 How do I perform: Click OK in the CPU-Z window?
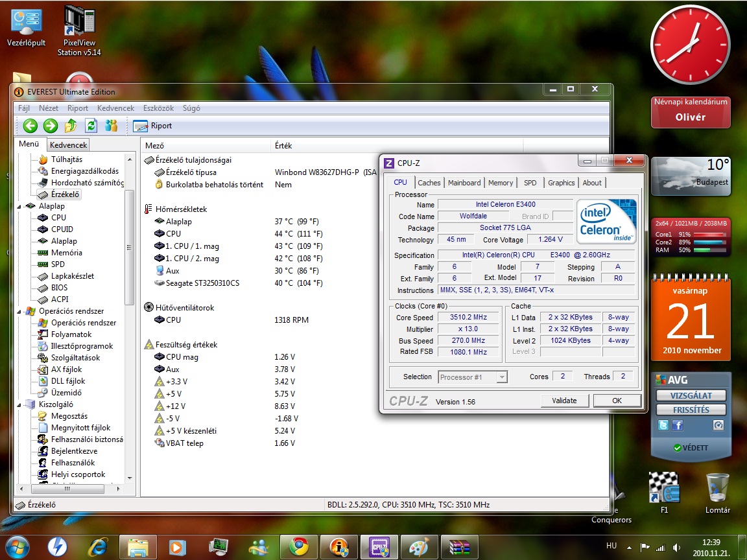[x=617, y=401]
